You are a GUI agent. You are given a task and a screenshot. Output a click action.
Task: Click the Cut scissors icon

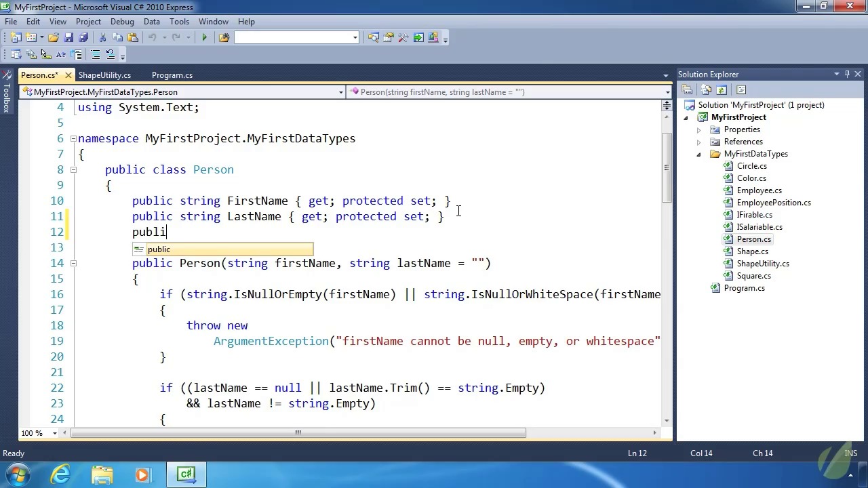102,38
